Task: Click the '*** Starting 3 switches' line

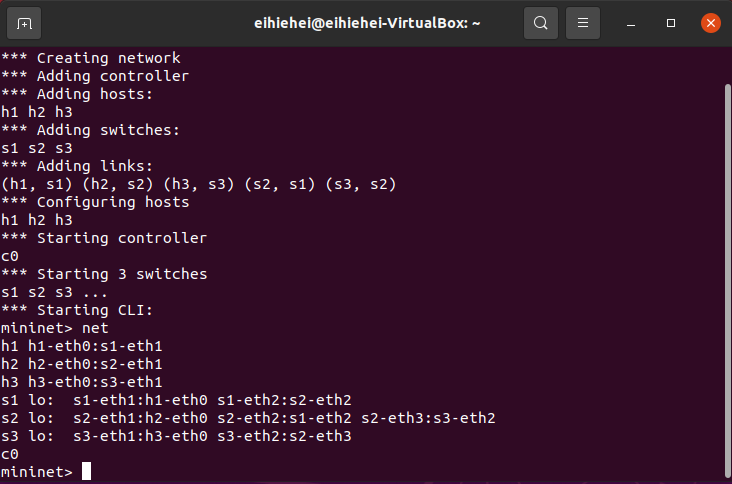Action: coord(104,273)
